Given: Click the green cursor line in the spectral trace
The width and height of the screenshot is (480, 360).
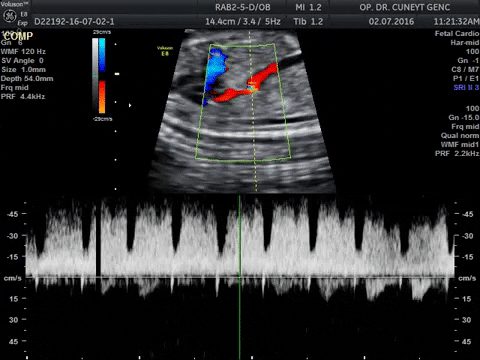Looking at the screenshot, I should [x=239, y=277].
